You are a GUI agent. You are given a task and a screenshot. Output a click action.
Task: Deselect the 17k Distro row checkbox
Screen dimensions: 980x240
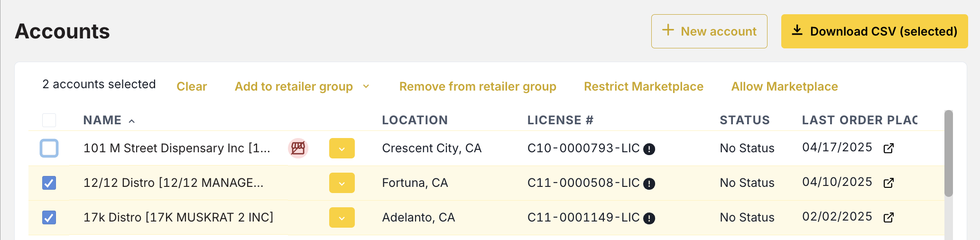click(x=49, y=217)
